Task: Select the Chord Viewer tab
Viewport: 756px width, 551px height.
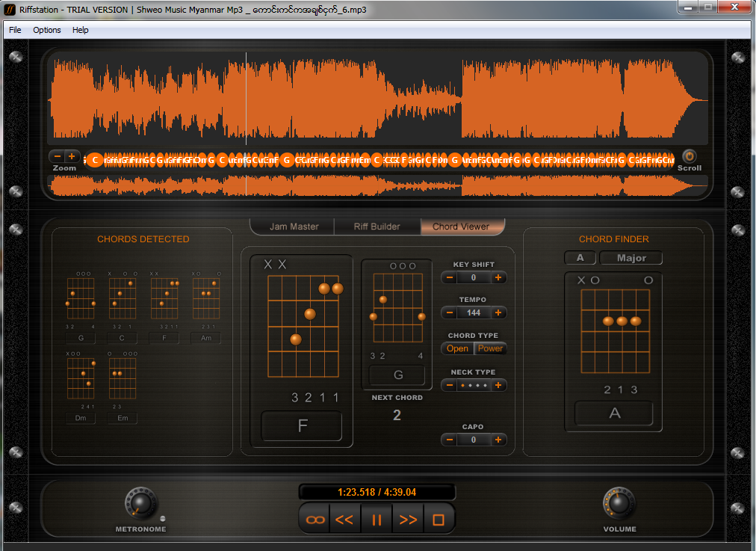Action: pos(461,227)
